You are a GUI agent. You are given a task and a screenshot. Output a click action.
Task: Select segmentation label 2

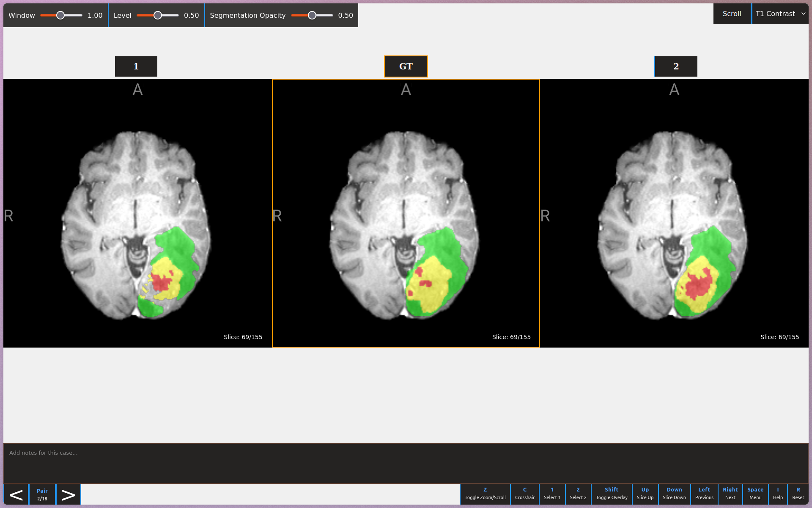(x=675, y=66)
